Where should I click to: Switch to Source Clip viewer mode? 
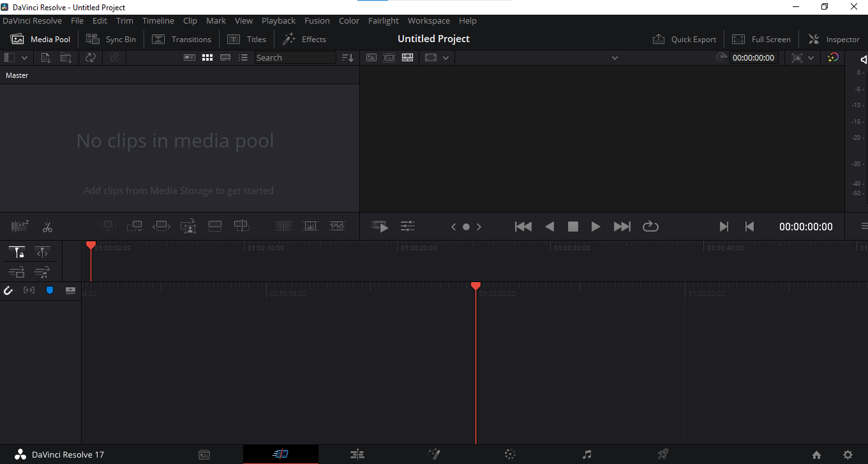pyautogui.click(x=371, y=57)
